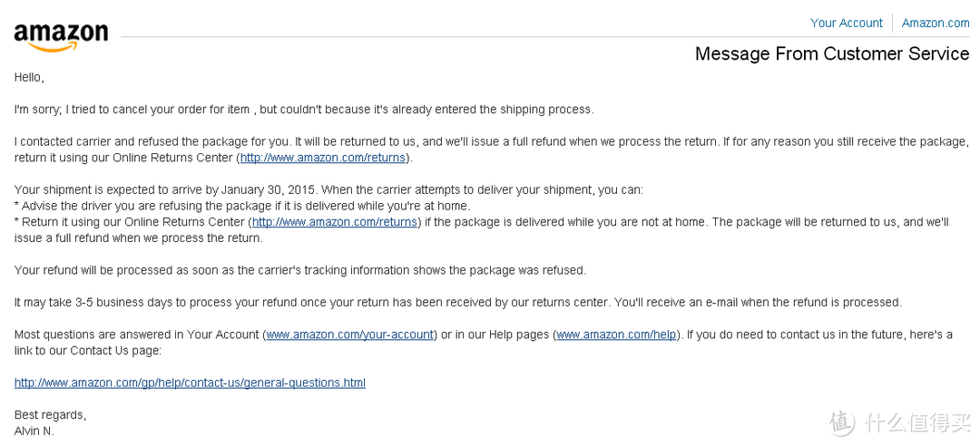Click the Alvin N. signature name
This screenshot has height=446, width=980.
[34, 431]
